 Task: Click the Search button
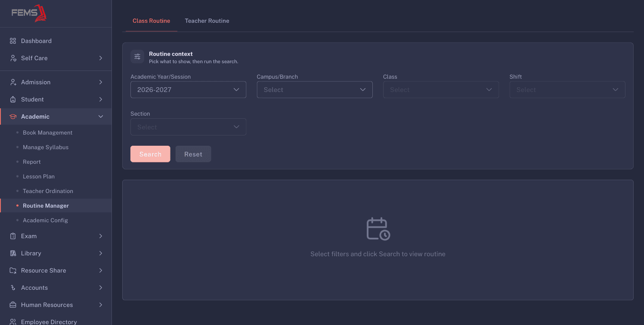(150, 154)
